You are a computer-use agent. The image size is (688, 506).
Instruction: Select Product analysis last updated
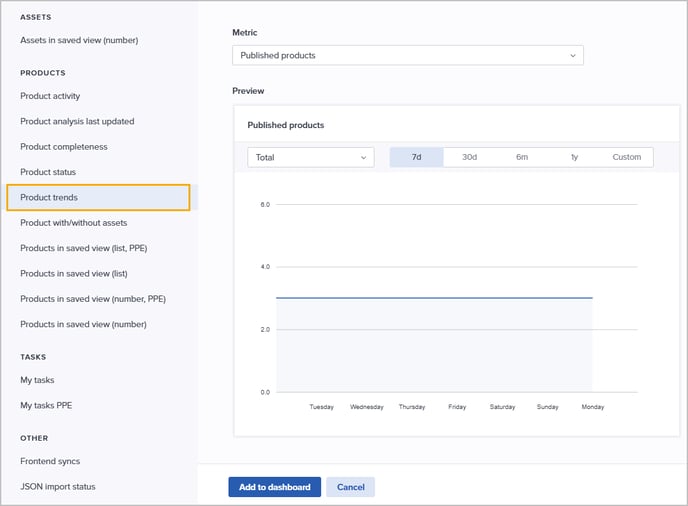[77, 122]
